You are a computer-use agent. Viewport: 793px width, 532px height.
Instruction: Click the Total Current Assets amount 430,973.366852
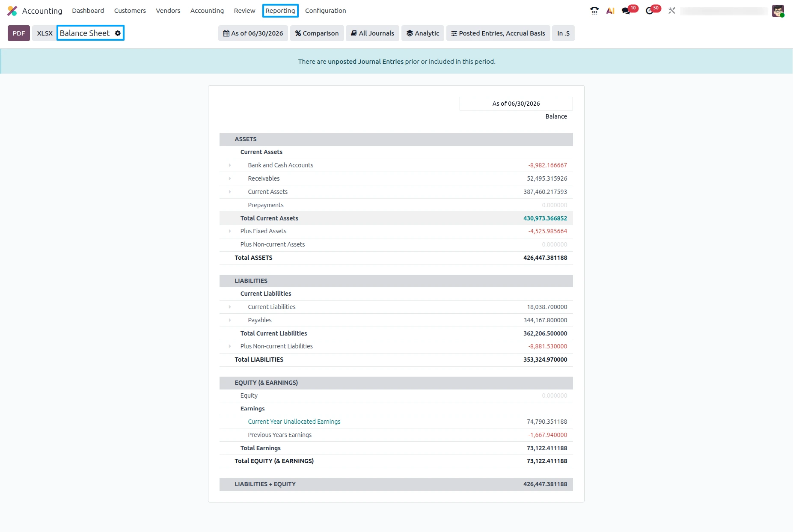click(x=545, y=218)
